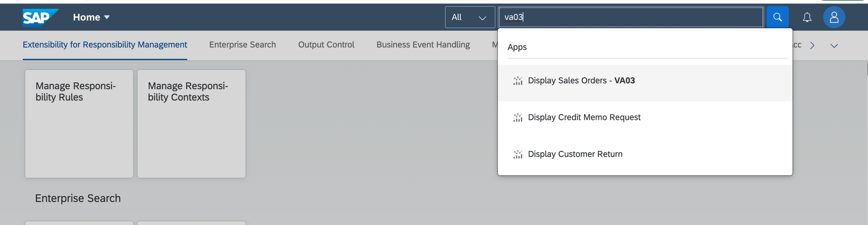Image resolution: width=868 pixels, height=225 pixels.
Task: Click the icon beside Display Sales Orders
Action: (x=517, y=81)
